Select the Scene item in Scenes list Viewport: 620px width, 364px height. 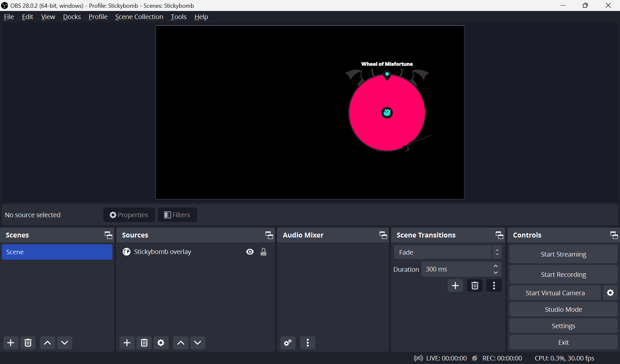coord(57,252)
